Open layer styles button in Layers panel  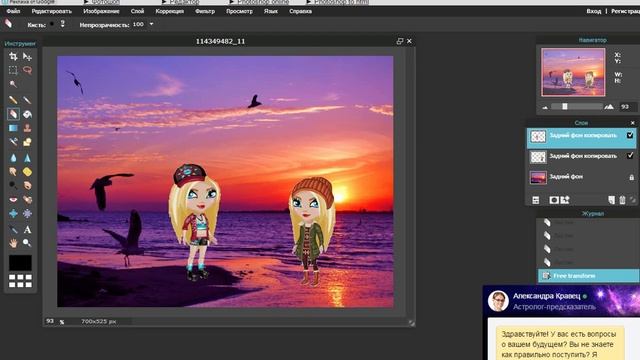pyautogui.click(x=565, y=200)
